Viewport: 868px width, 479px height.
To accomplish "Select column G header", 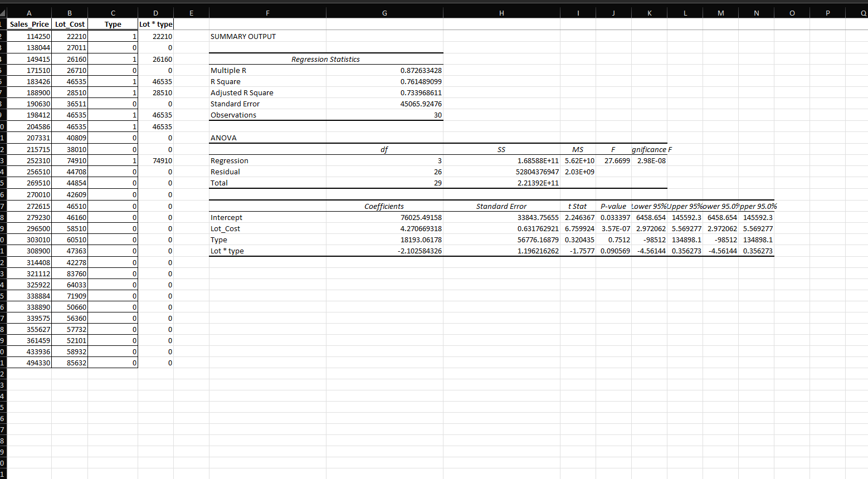I will (384, 12).
